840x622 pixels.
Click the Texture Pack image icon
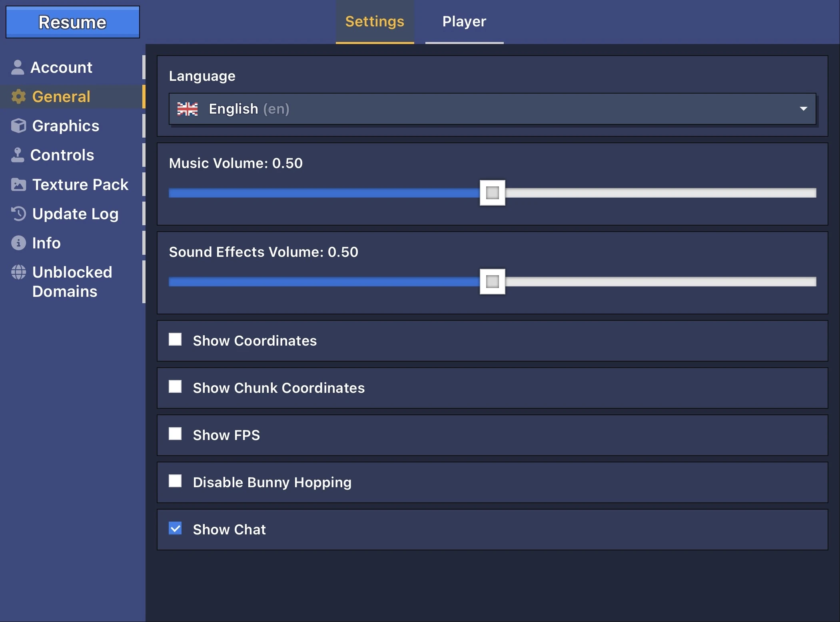pos(18,184)
